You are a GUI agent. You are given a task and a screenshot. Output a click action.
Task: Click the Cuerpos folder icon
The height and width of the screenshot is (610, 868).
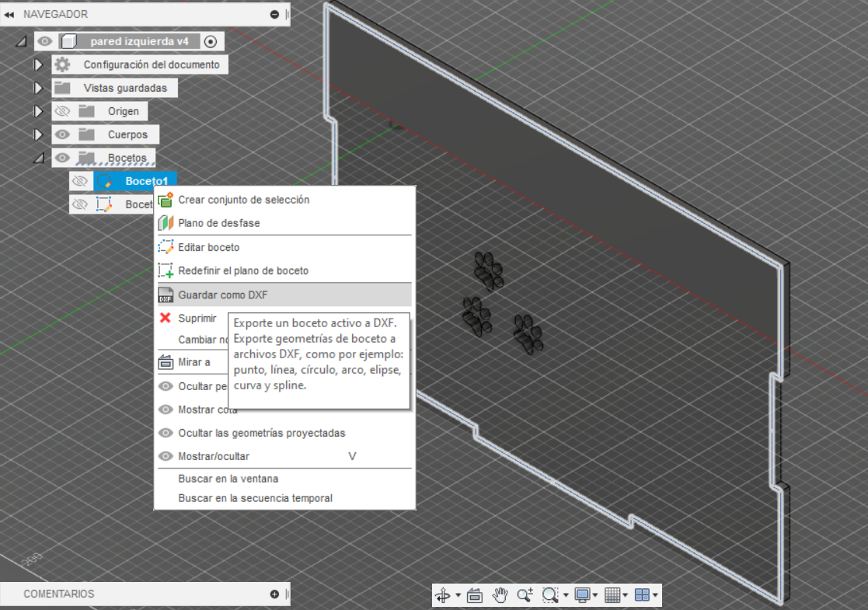(86, 134)
